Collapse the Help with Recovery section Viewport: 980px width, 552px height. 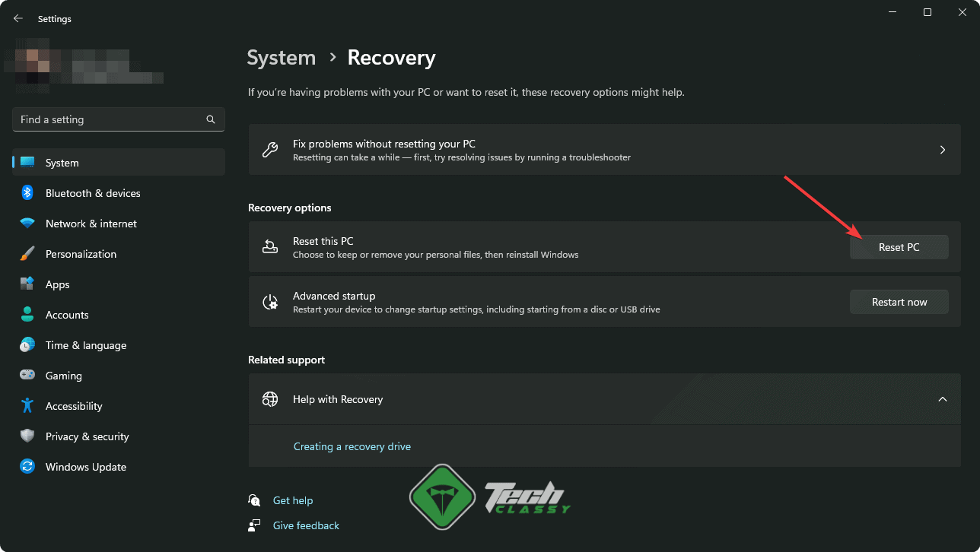point(943,398)
